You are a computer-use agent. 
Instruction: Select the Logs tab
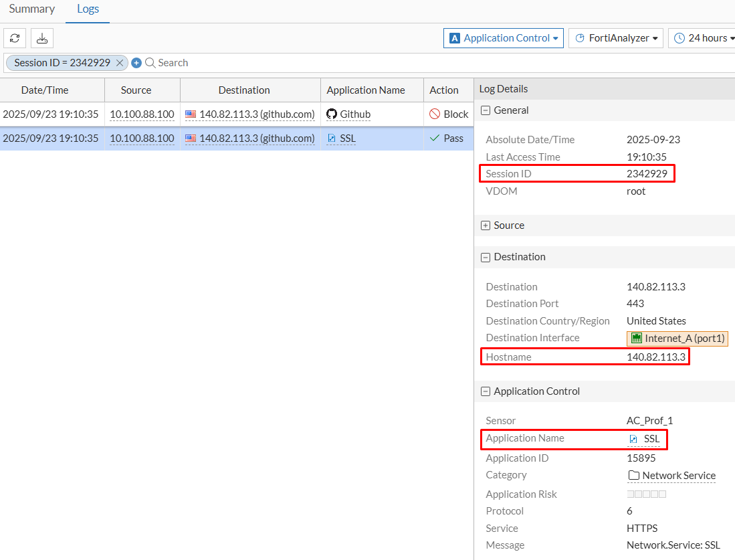[88, 9]
